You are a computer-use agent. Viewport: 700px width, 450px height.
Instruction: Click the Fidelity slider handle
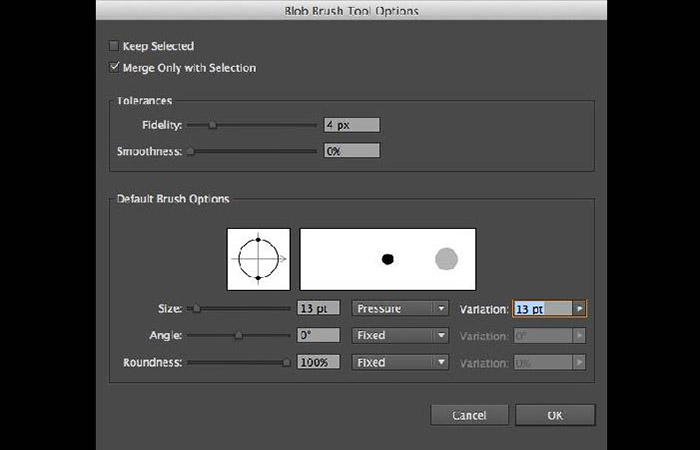pos(211,125)
